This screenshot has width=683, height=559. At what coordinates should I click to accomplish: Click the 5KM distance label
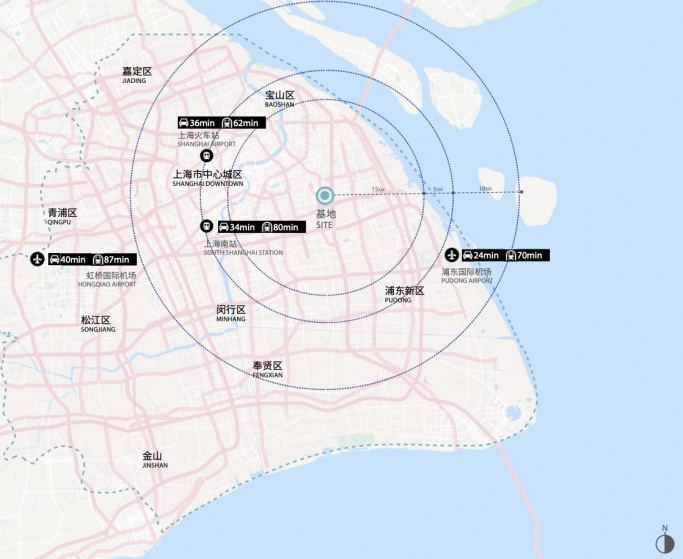(x=438, y=189)
